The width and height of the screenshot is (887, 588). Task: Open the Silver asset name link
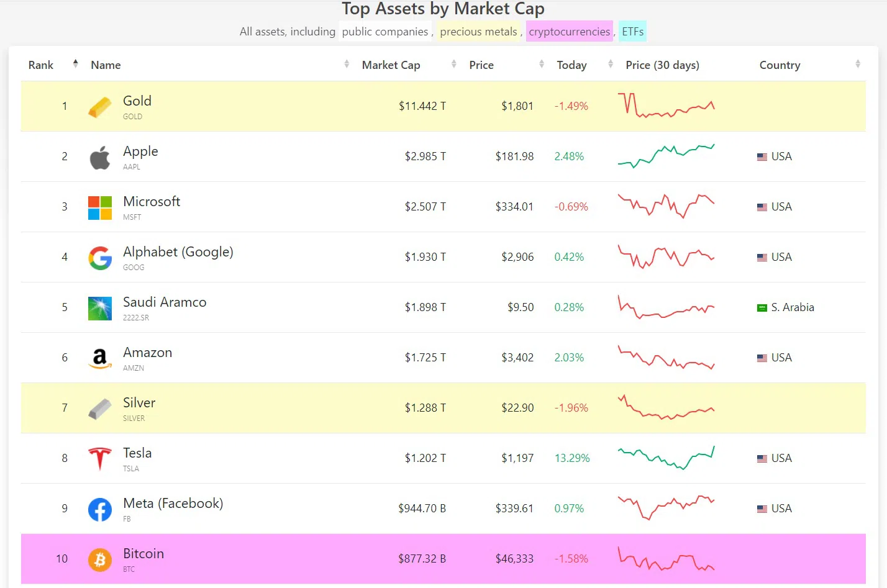[139, 403]
